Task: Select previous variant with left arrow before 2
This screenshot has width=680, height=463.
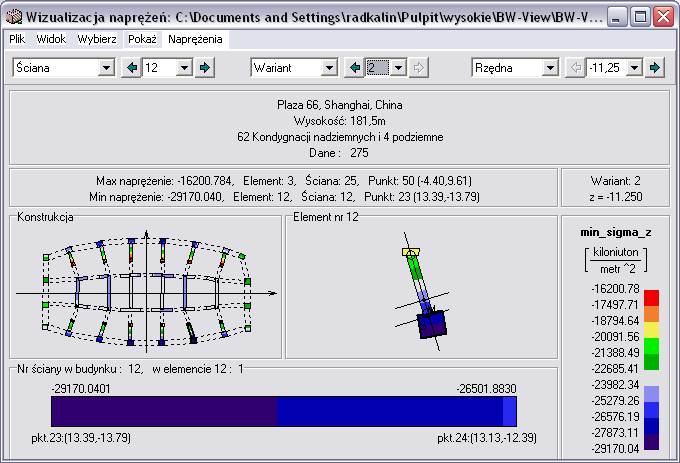Action: (354, 68)
